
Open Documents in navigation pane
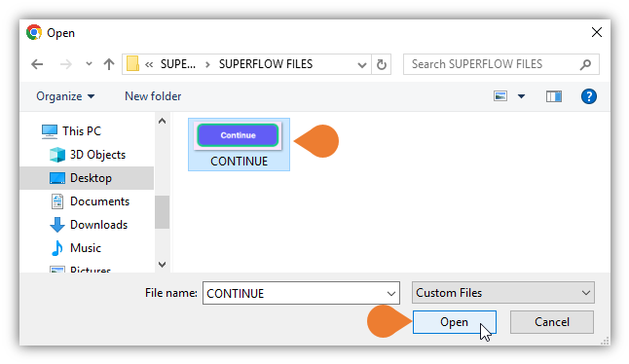100,201
